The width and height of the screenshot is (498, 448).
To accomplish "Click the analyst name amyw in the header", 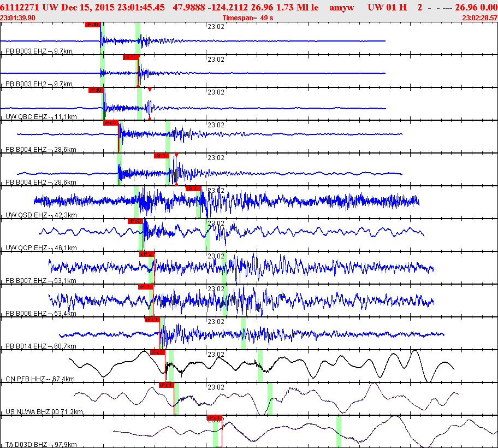I will [x=342, y=7].
